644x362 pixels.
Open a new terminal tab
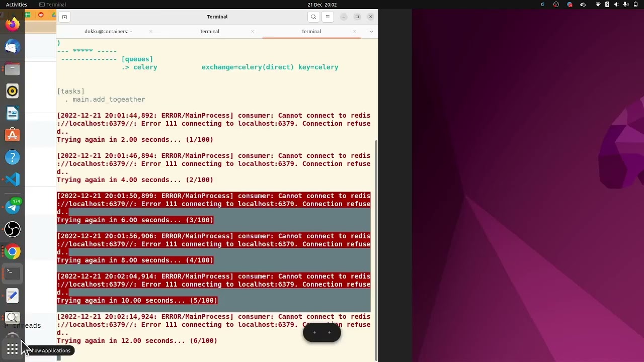[64, 17]
